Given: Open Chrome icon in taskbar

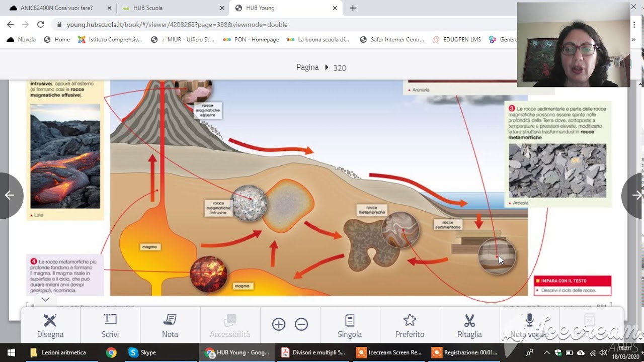Looking at the screenshot, I should (111, 352).
